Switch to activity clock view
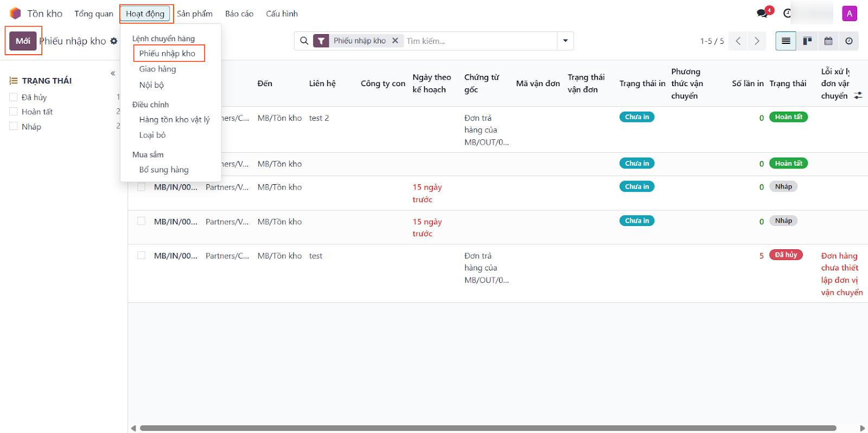Viewport: 868px width, 433px height. (849, 41)
